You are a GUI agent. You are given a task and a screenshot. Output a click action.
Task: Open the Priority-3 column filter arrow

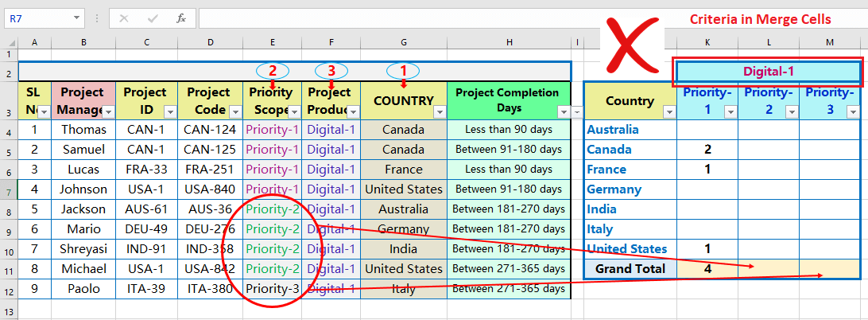click(853, 112)
